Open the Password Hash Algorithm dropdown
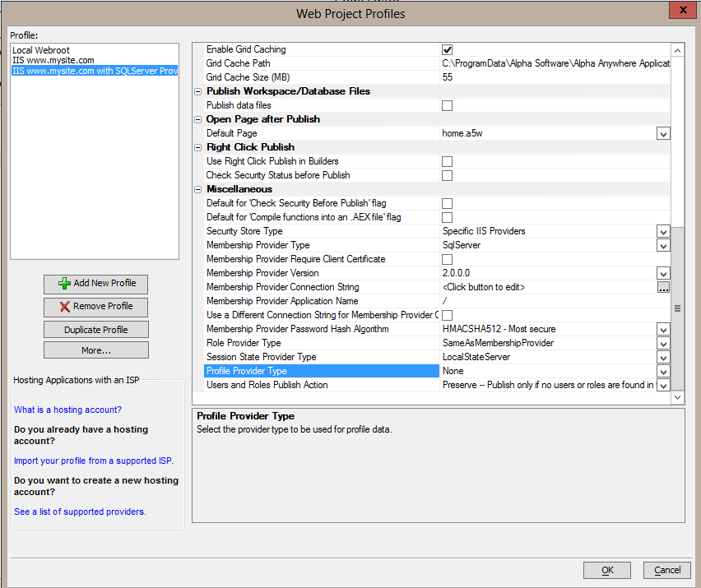Image resolution: width=701 pixels, height=588 pixels. pyautogui.click(x=663, y=329)
